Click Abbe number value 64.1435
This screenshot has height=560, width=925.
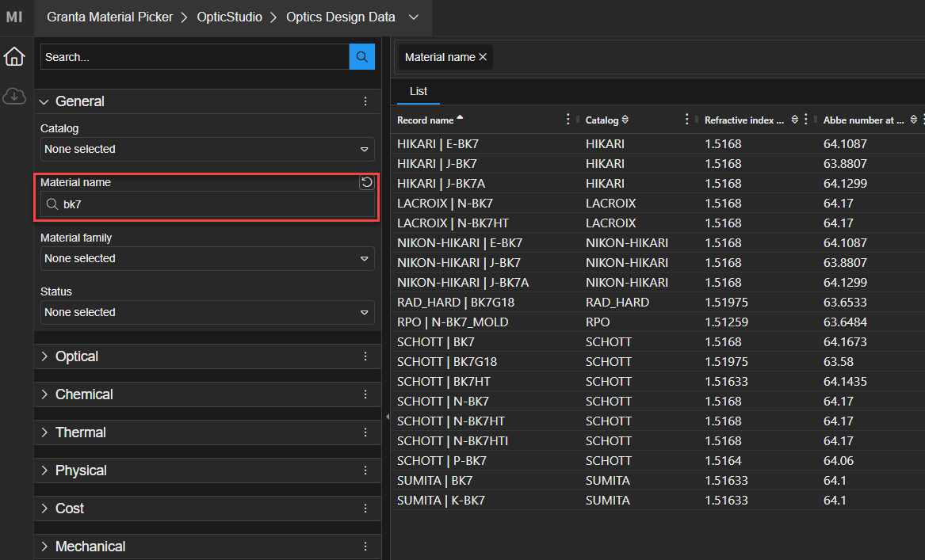[x=845, y=382]
